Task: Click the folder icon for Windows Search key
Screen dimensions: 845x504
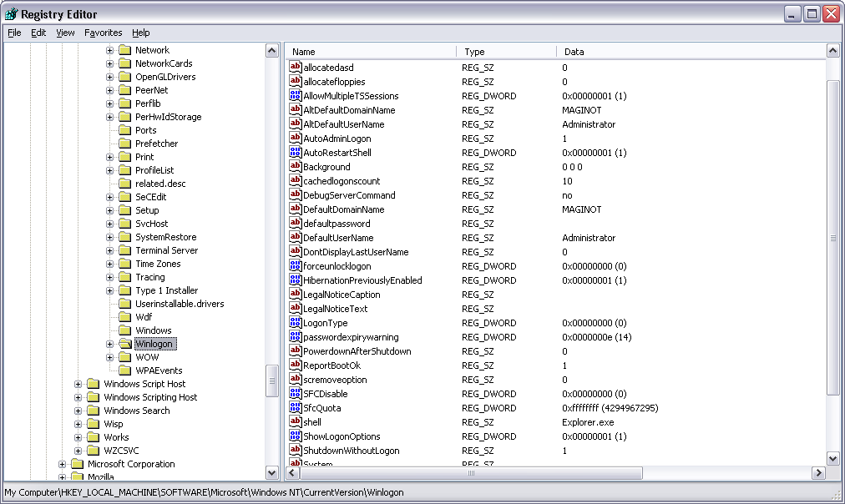Action: click(94, 411)
